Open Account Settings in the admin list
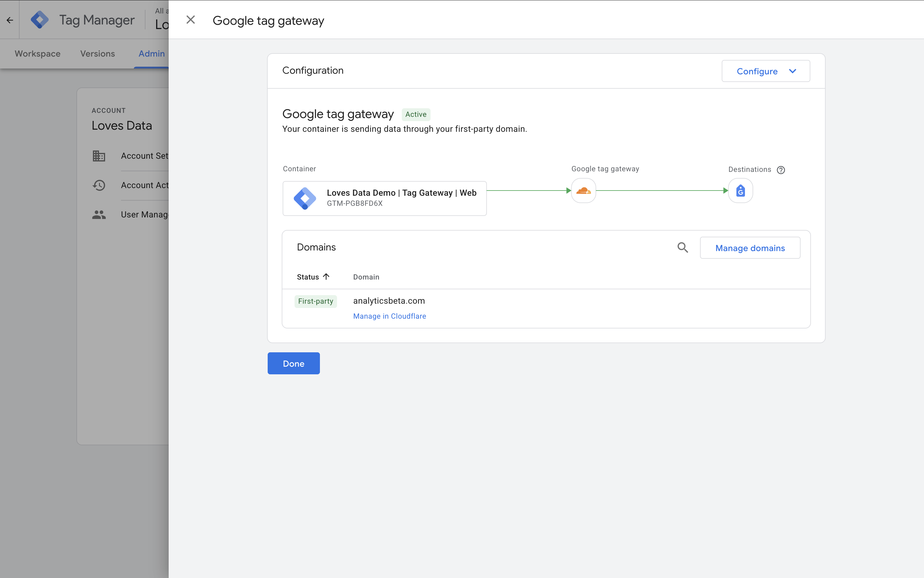Image resolution: width=924 pixels, height=578 pixels. 145,156
